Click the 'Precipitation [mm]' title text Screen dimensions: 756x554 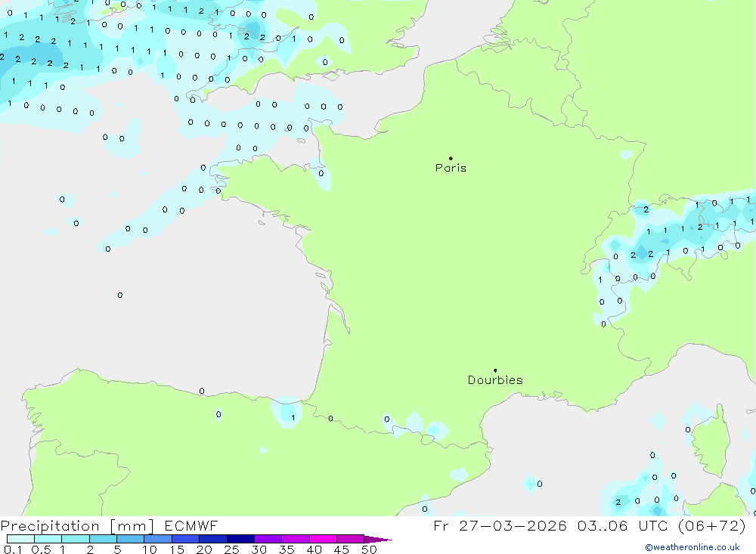point(77,526)
